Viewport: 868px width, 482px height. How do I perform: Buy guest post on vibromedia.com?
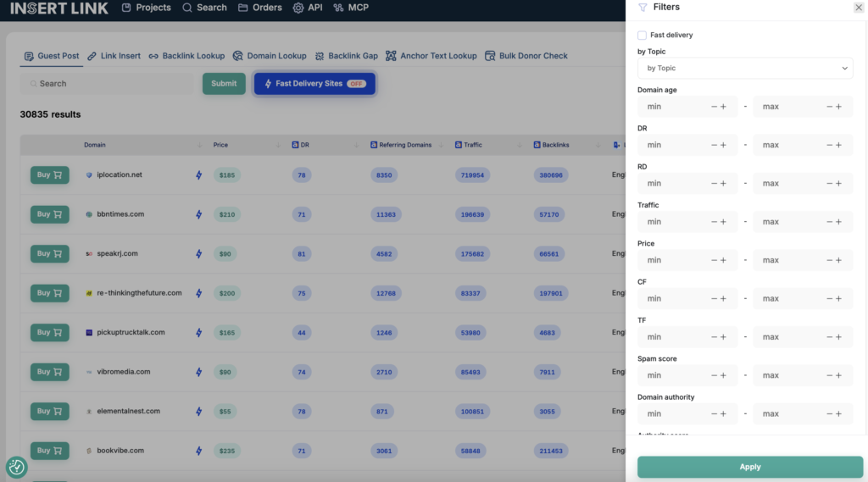(x=50, y=372)
